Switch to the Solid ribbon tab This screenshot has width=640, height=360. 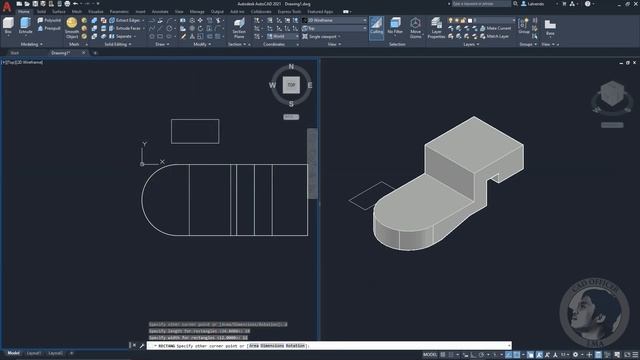(x=41, y=12)
